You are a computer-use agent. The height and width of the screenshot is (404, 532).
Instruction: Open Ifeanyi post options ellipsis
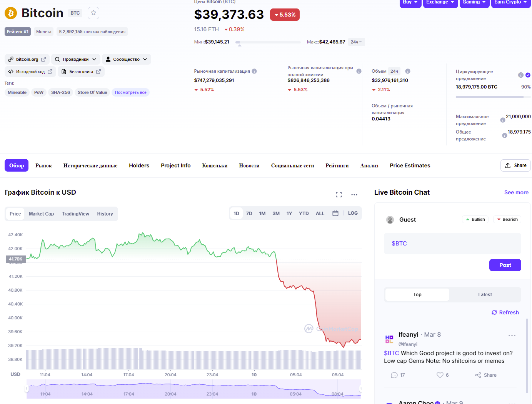(x=512, y=336)
